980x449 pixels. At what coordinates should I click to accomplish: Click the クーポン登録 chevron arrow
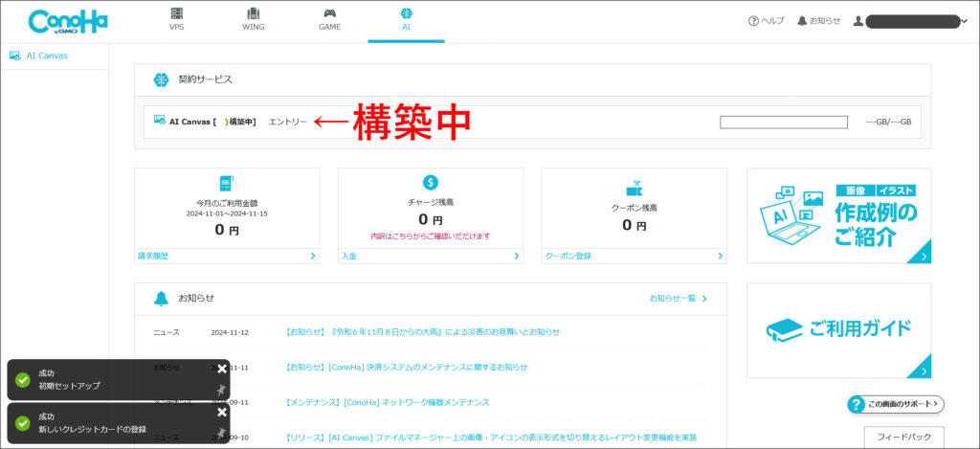720,256
